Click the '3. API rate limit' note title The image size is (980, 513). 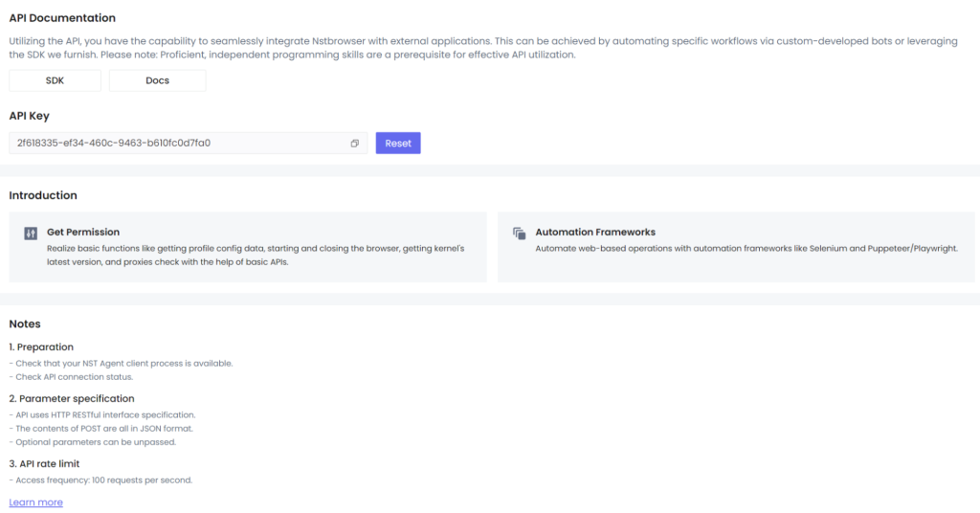(44, 463)
